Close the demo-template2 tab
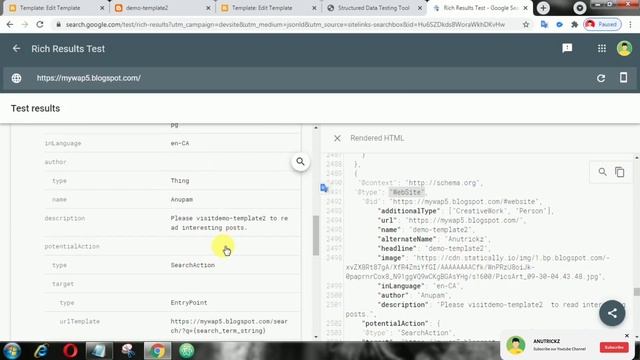 [x=208, y=8]
